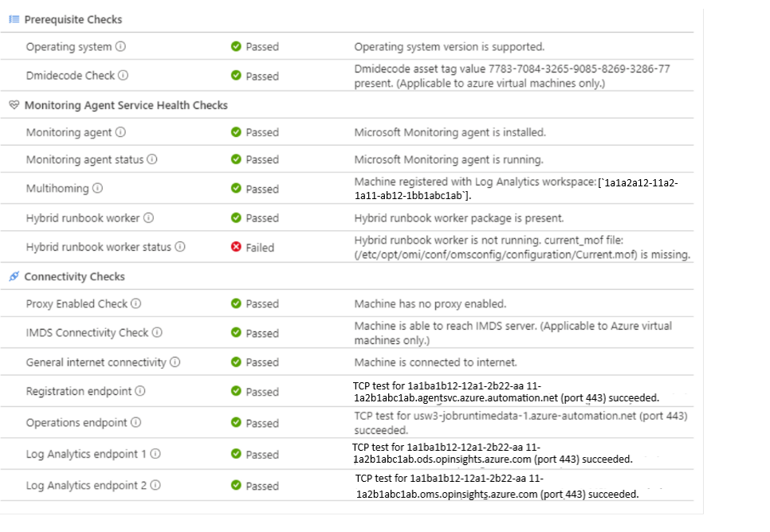Image resolution: width=770 pixels, height=532 pixels.
Task: Click green Passed icon for Operating system
Action: pos(236,47)
